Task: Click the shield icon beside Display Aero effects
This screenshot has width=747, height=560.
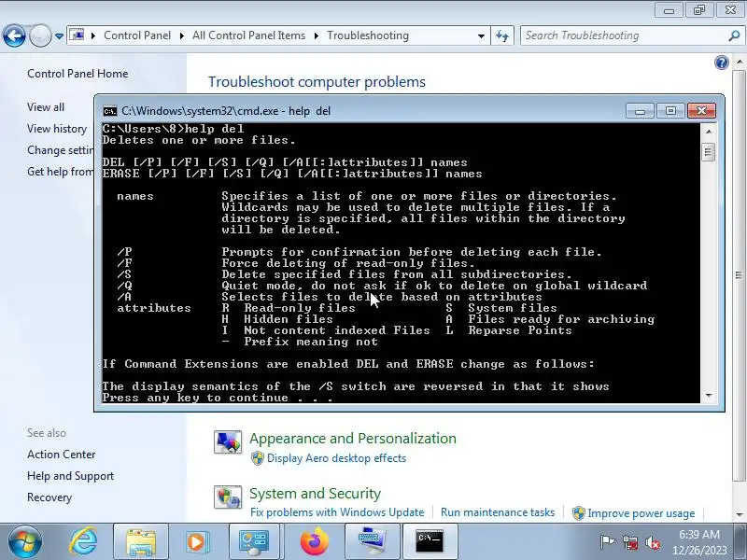Action: 258,458
